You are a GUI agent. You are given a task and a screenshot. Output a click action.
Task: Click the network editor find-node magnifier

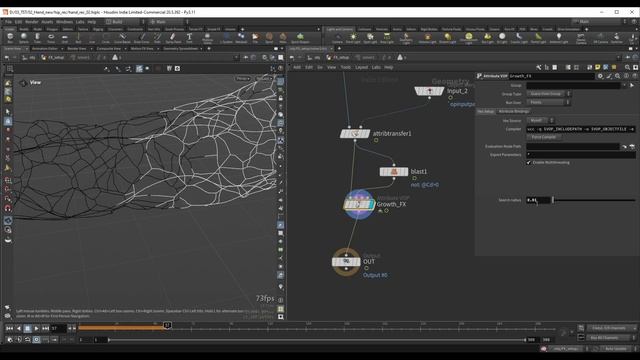pyautogui.click(x=627, y=67)
